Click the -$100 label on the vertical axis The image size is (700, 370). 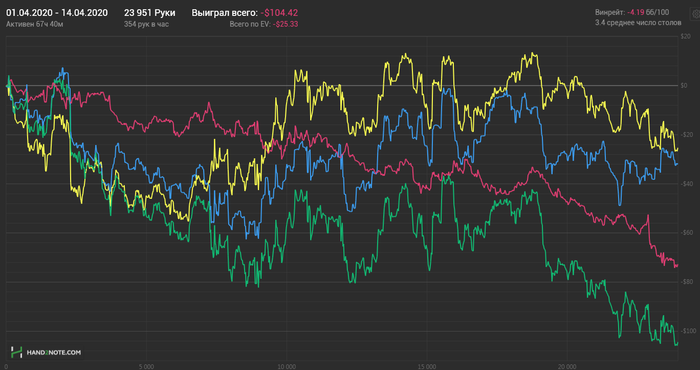click(687, 331)
